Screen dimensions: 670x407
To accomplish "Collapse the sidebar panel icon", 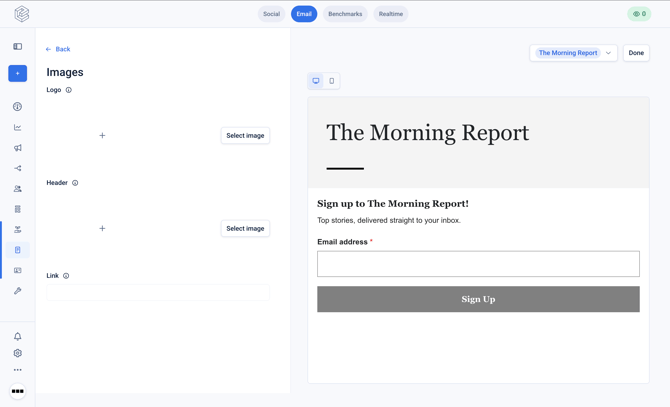I will pyautogui.click(x=18, y=47).
